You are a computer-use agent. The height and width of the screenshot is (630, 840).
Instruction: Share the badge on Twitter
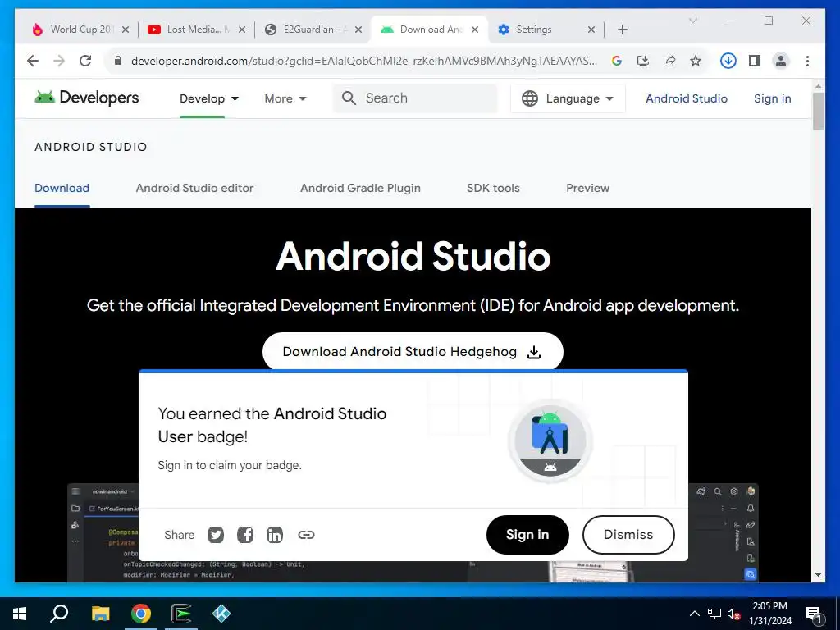(x=216, y=535)
